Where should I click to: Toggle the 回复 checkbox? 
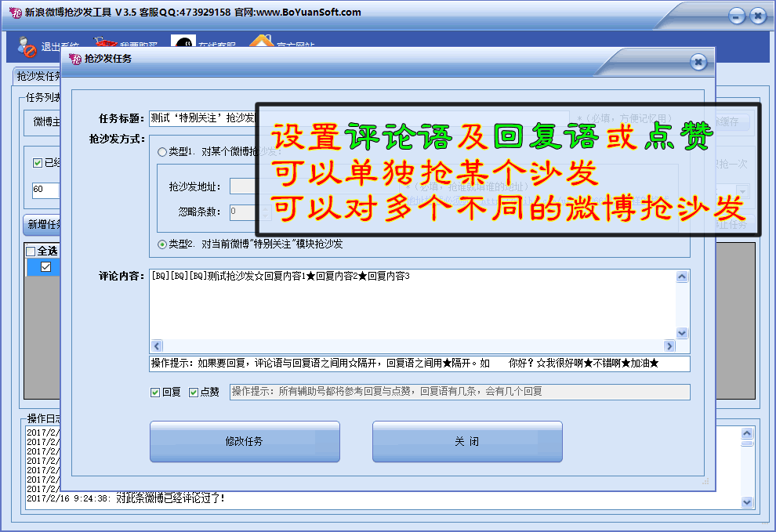(155, 393)
